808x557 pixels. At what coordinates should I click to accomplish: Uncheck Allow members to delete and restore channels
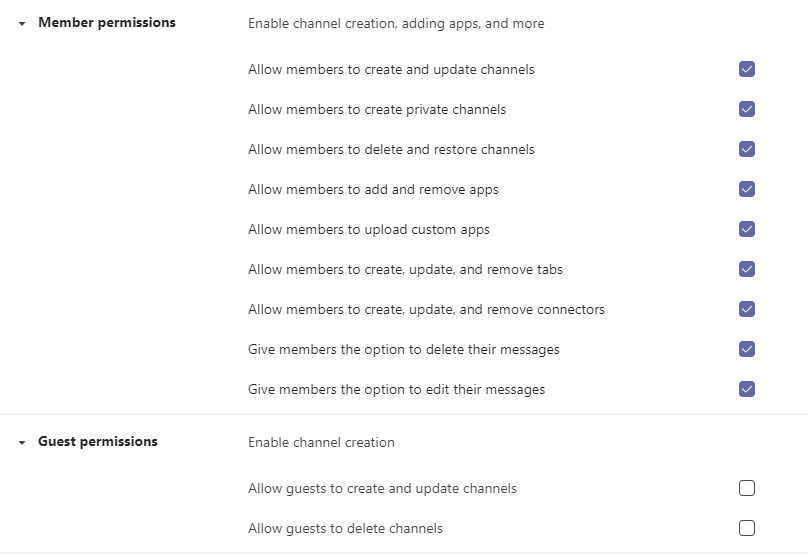[x=747, y=149]
